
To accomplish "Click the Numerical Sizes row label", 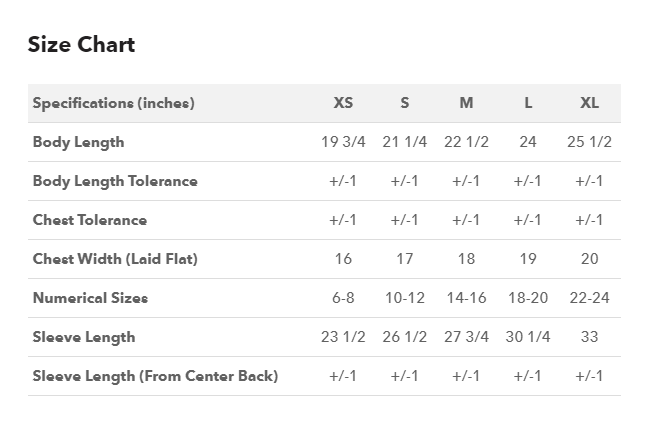I will click(x=90, y=298).
